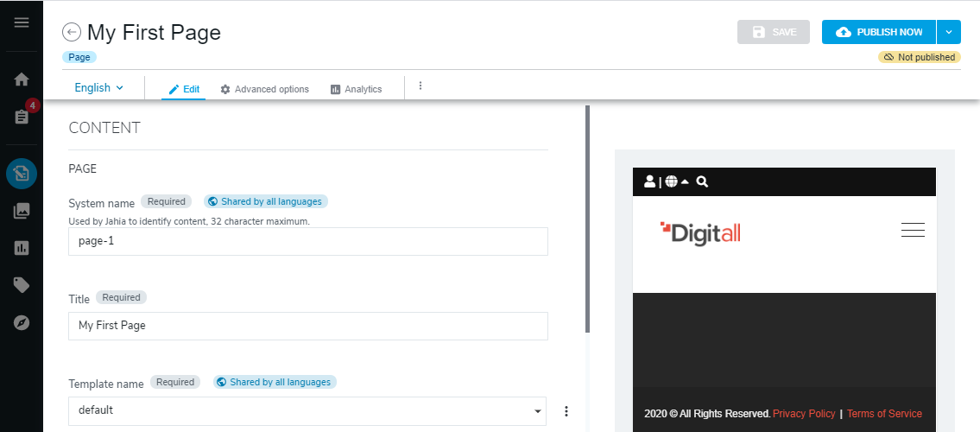This screenshot has width=980, height=432.
Task: Open the English language selector dropdown
Action: (x=99, y=88)
